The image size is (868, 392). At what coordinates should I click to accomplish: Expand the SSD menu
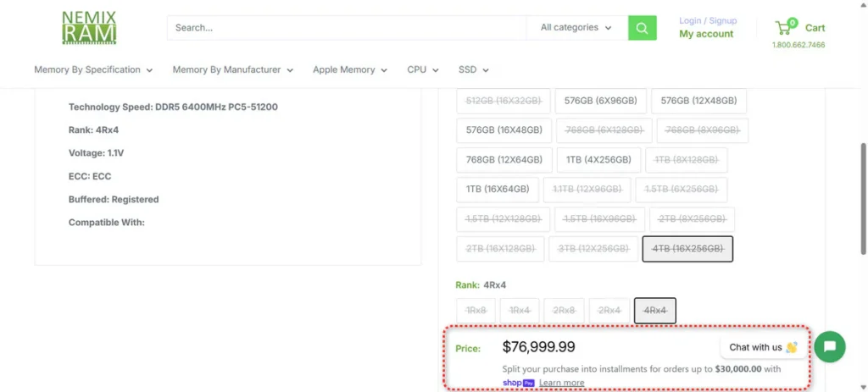coord(473,70)
